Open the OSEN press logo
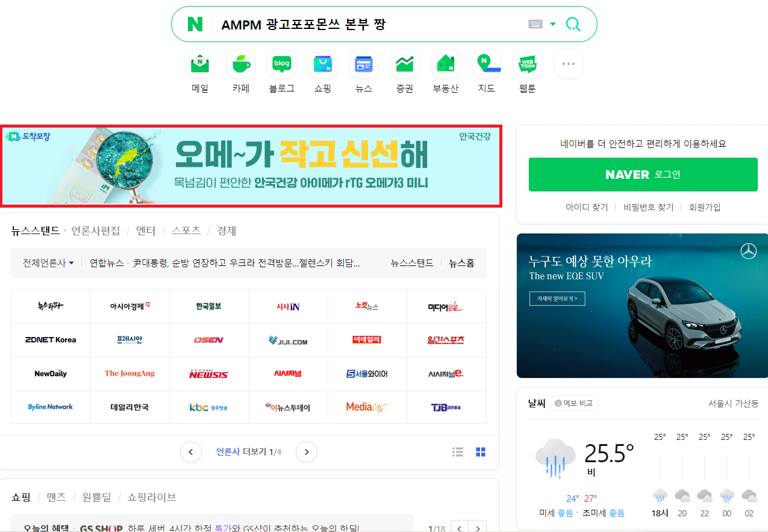Viewport: 768px width, 532px height. (209, 340)
